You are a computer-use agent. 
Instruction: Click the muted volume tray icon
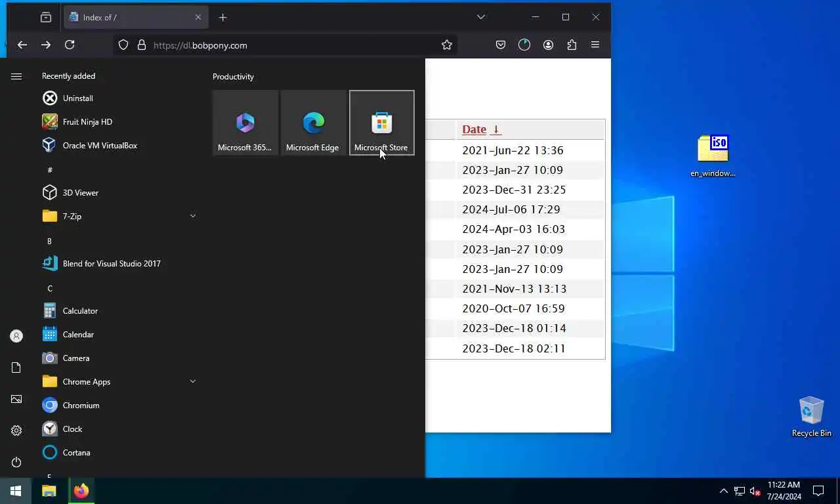click(x=755, y=491)
